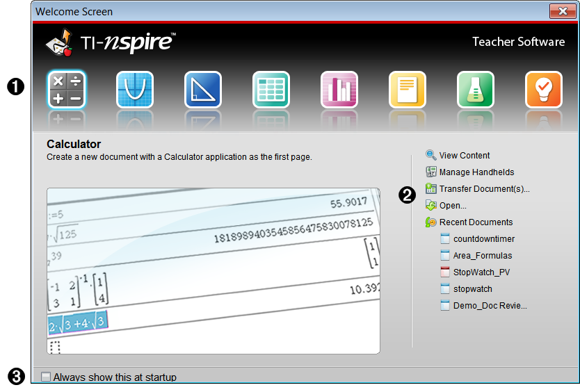The width and height of the screenshot is (580, 392).
Task: Select the Calculator application icon
Action: 66,90
